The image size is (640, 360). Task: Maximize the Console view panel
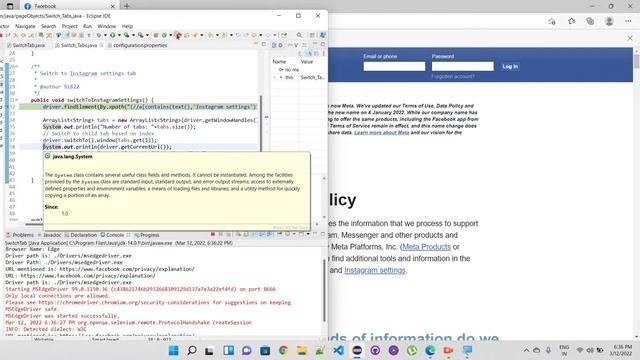322,234
